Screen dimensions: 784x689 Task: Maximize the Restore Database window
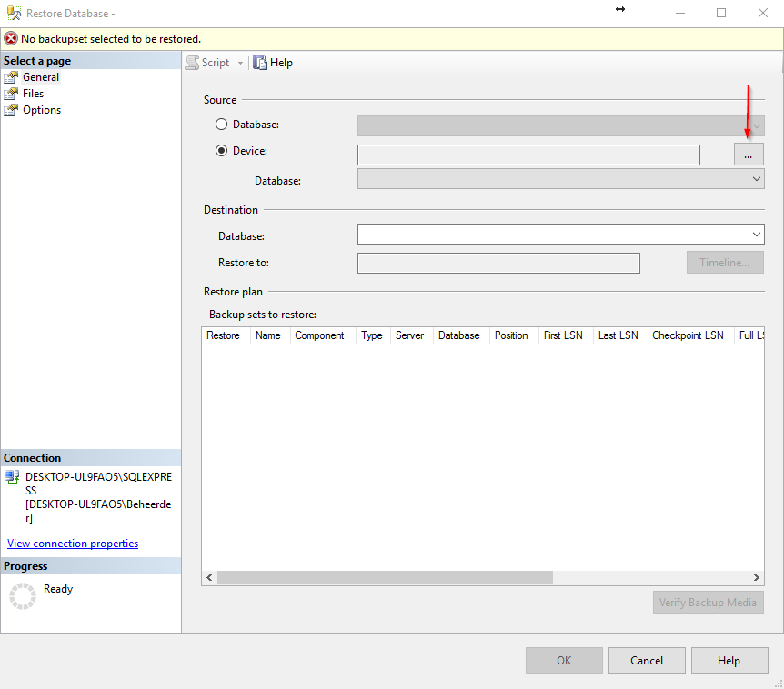721,13
